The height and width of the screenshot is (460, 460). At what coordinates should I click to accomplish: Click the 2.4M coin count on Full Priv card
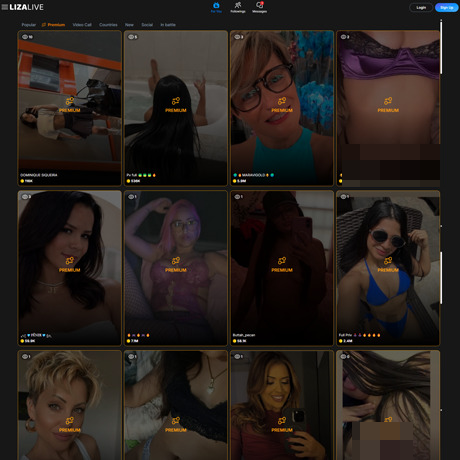(x=346, y=341)
